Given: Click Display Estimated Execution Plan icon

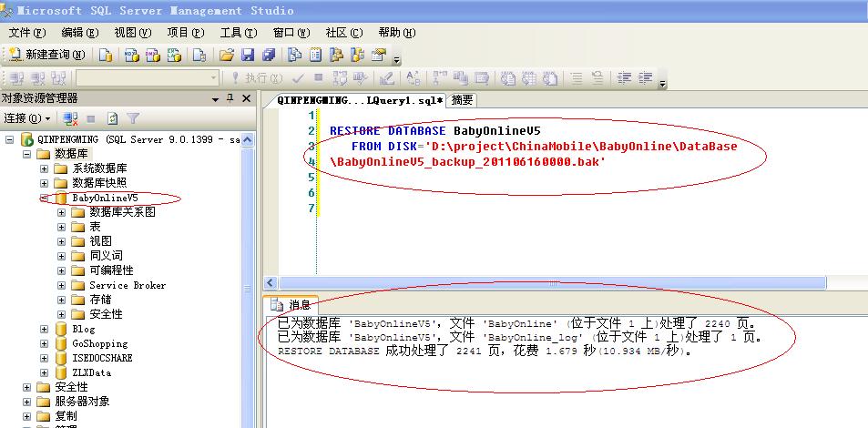Looking at the screenshot, I should coord(341,78).
